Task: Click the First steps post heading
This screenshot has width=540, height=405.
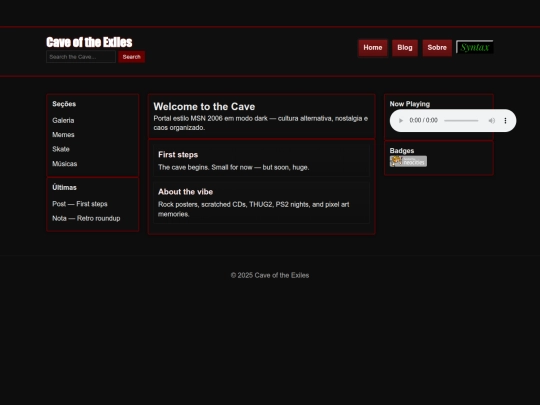Action: (178, 155)
